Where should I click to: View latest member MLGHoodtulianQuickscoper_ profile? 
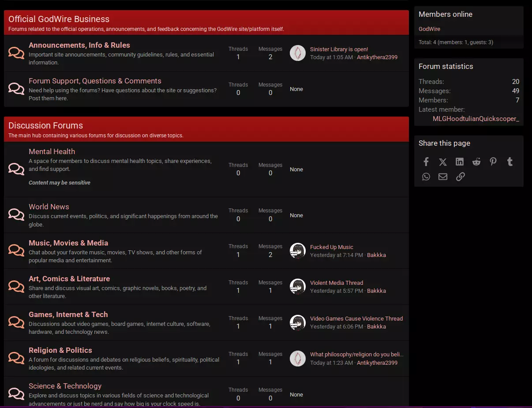point(476,119)
